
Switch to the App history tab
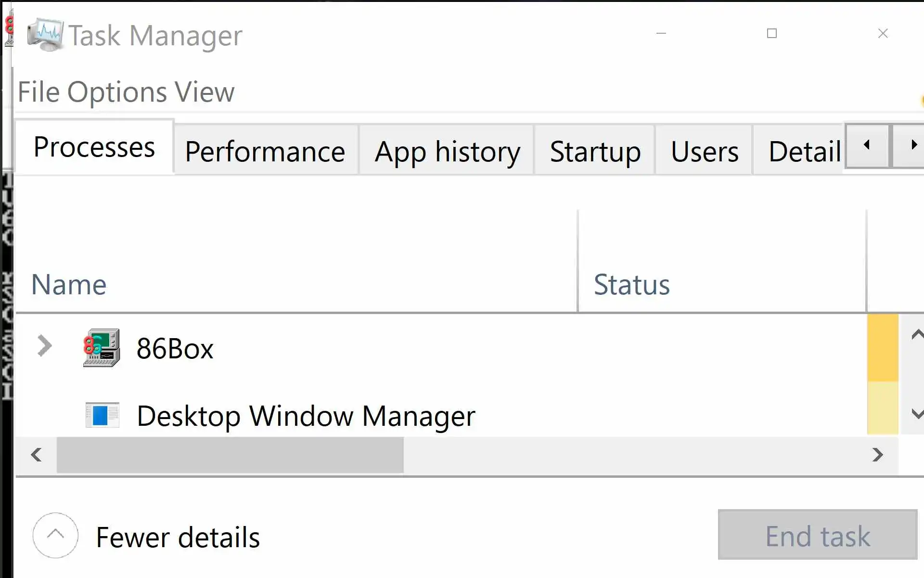click(x=447, y=151)
